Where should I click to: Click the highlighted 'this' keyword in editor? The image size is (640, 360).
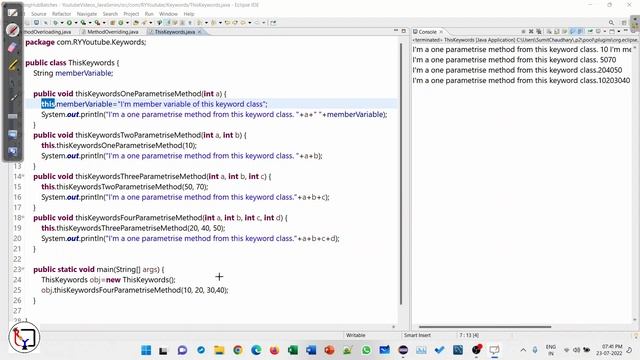coord(48,104)
